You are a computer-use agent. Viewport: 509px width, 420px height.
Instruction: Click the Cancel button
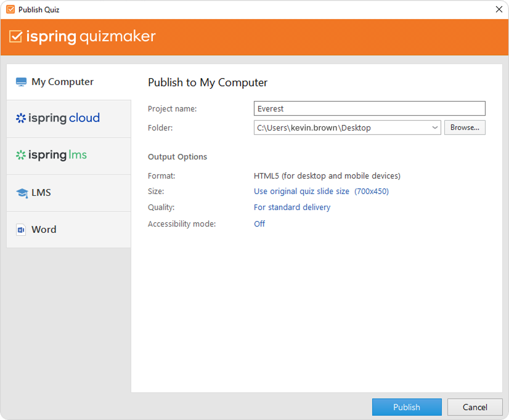click(474, 407)
